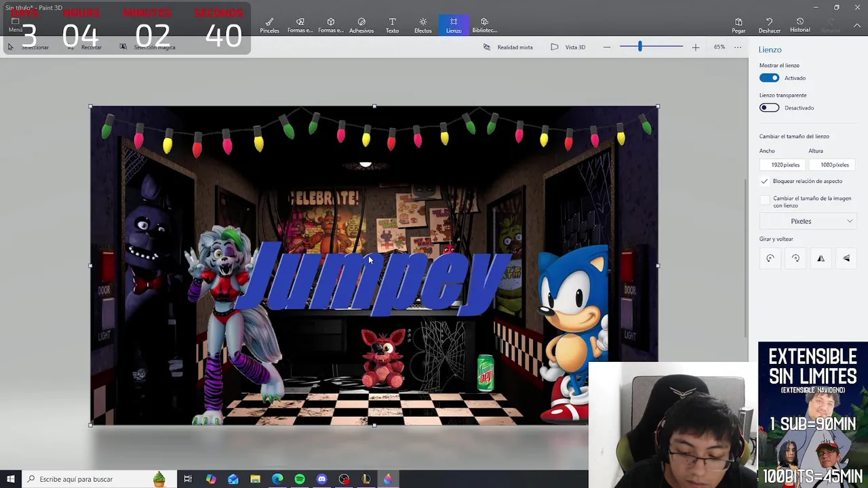Check Cambiar el tamaño de la imagen con lienzo
The width and height of the screenshot is (868, 488).
click(x=765, y=201)
